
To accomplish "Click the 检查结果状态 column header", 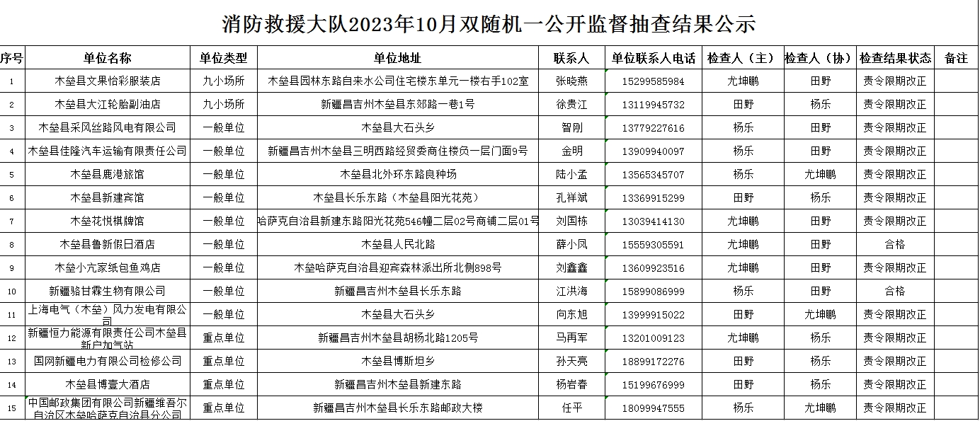I will click(895, 58).
